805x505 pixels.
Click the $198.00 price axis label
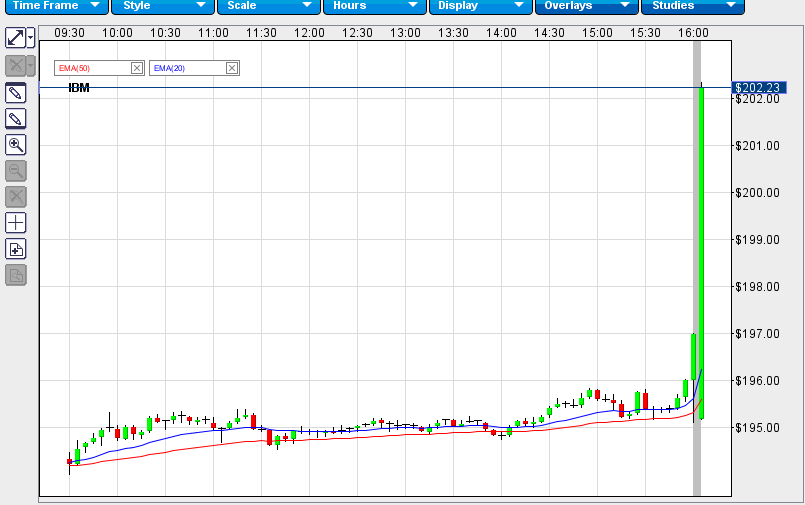(757, 287)
